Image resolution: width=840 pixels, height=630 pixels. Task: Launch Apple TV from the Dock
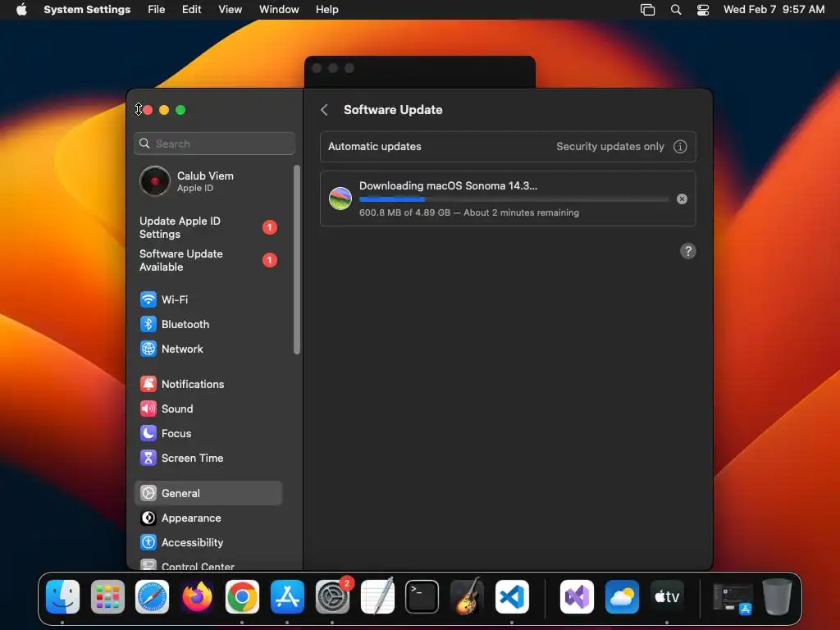[x=667, y=596]
